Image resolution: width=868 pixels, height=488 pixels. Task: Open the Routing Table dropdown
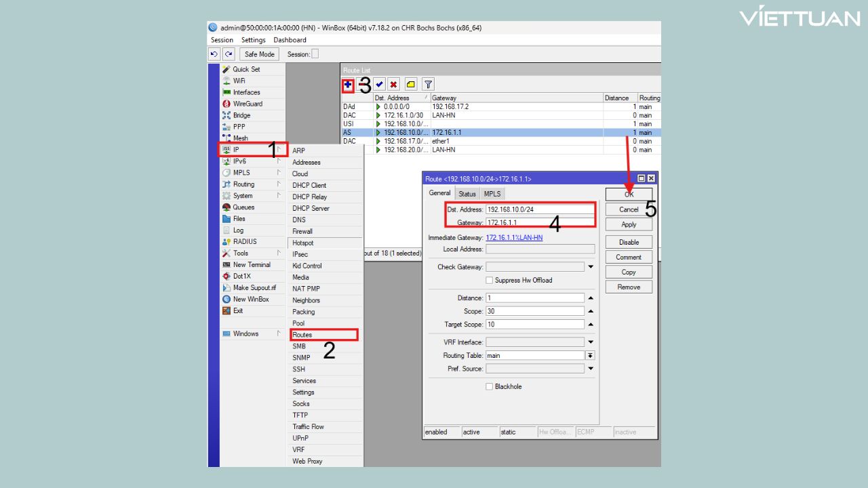pos(590,355)
